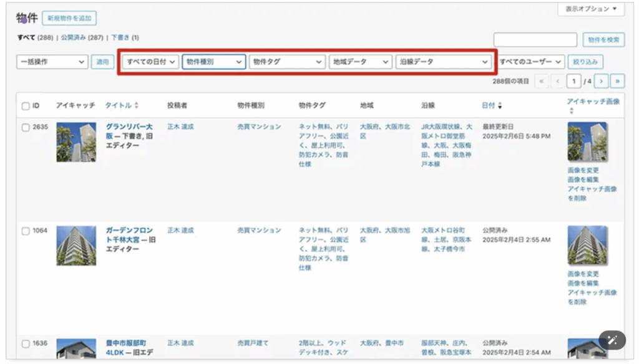Screen dimensions: 639x364
Task: Select the checkbox for property 1064
Action: point(26,231)
